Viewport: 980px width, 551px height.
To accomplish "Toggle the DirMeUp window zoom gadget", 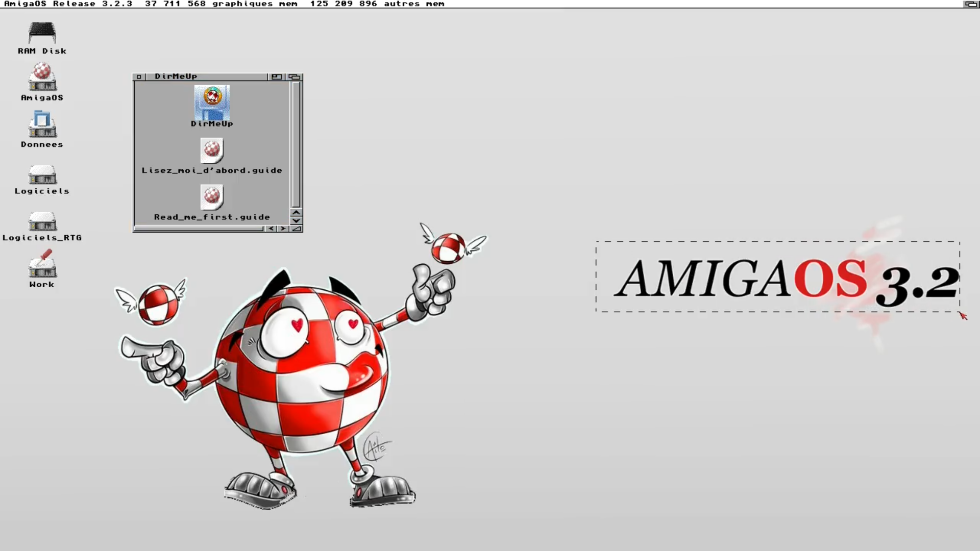I will tap(277, 77).
